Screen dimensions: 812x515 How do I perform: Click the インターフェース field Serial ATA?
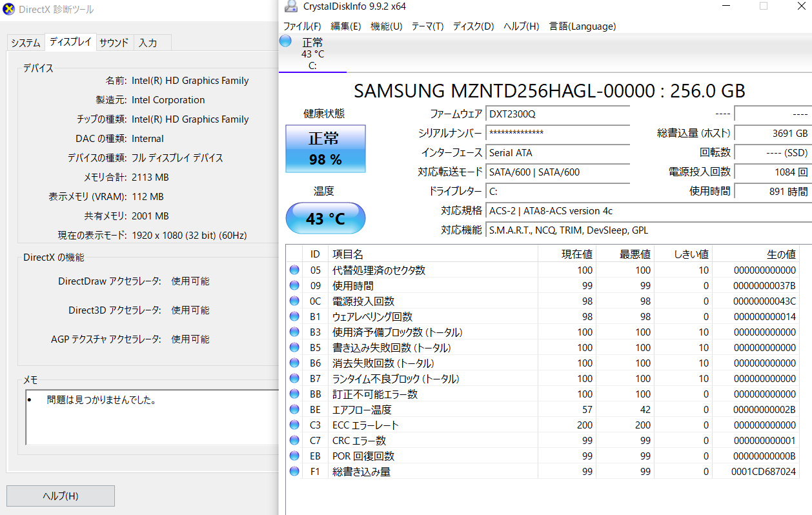[558, 153]
